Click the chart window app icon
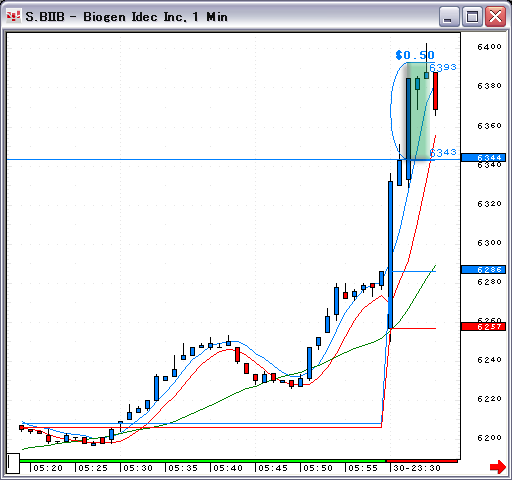This screenshot has height=480, width=512. click(x=13, y=16)
